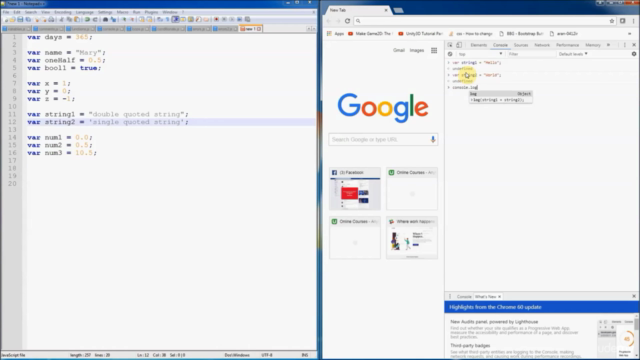
Task: Open the Macro menu in Notepad++
Action: tap(122, 12)
